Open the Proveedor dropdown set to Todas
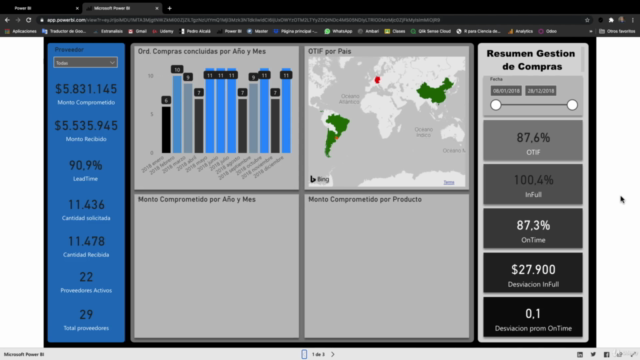Viewport: 640px width, 360px height. (x=85, y=62)
